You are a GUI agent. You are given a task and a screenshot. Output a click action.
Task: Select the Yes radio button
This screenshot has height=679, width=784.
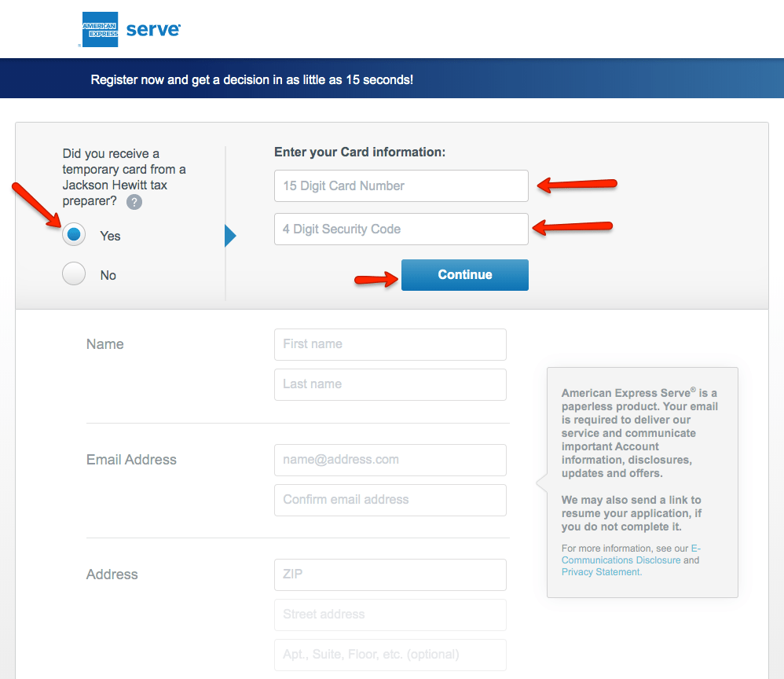tap(74, 234)
